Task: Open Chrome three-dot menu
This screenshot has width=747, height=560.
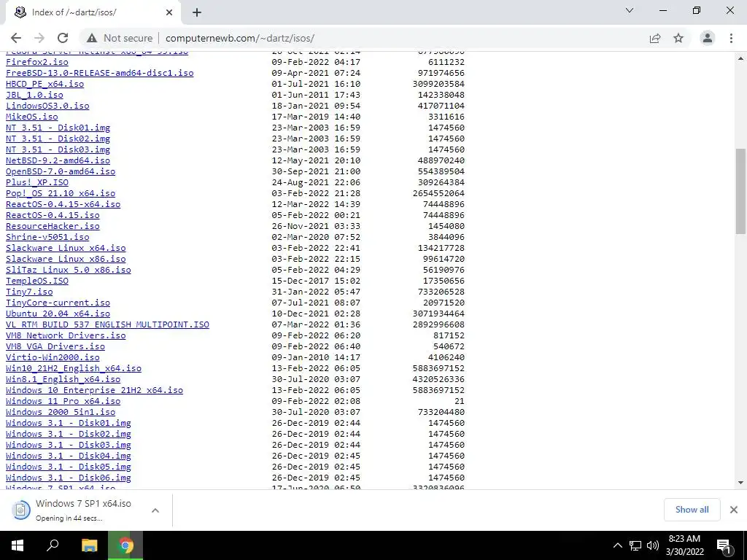Action: point(731,38)
